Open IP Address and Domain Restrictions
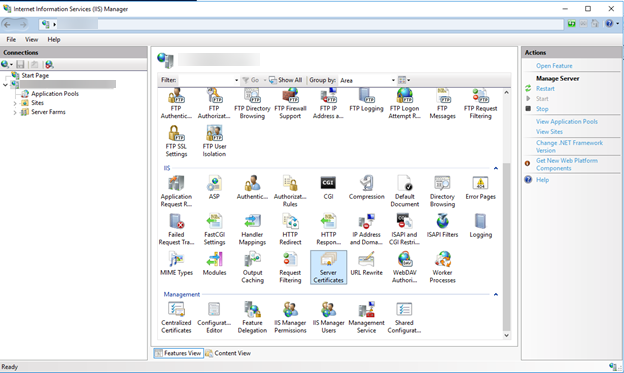Image resolution: width=624 pixels, height=373 pixels. (367, 230)
